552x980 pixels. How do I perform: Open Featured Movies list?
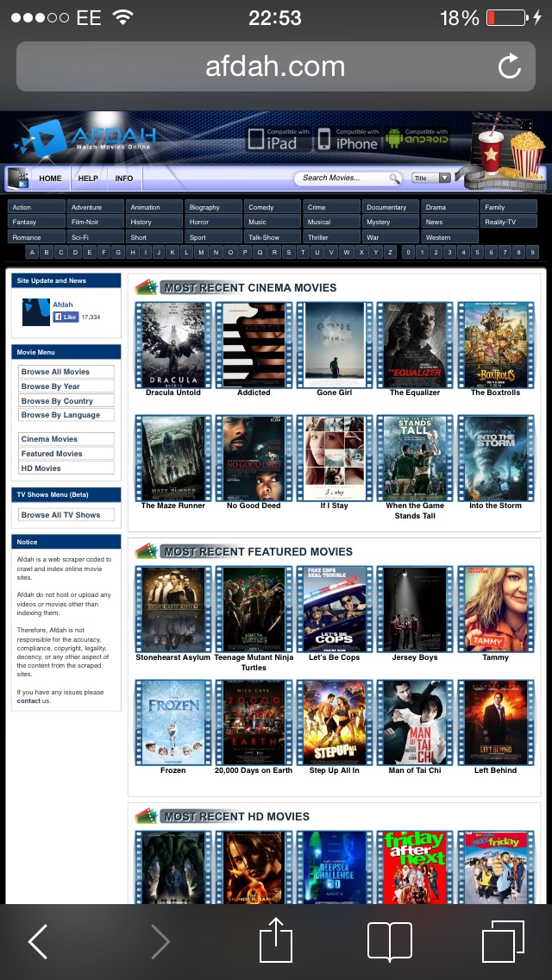tap(66, 454)
